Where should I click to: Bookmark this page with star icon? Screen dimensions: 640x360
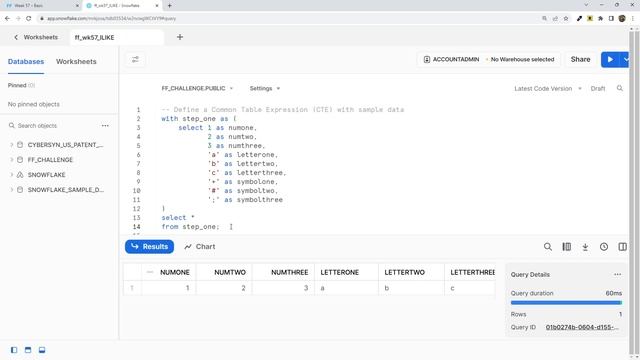tap(566, 18)
